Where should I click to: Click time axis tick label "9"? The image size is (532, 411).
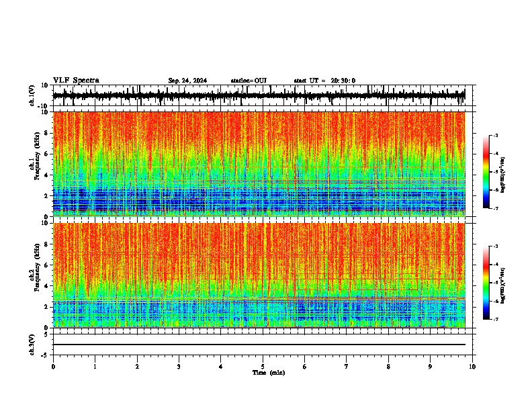(x=430, y=367)
